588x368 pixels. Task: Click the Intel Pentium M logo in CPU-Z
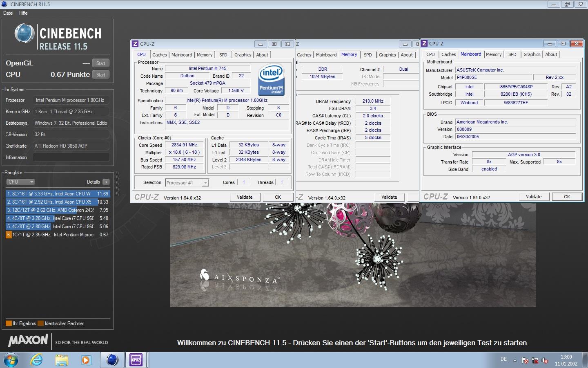pos(272,80)
